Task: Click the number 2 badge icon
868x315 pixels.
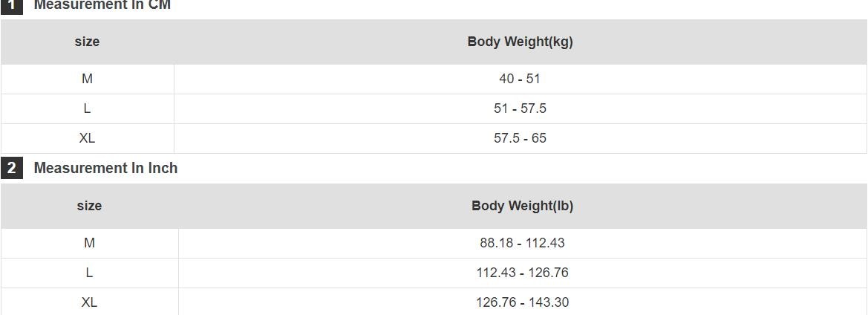Action: point(11,168)
